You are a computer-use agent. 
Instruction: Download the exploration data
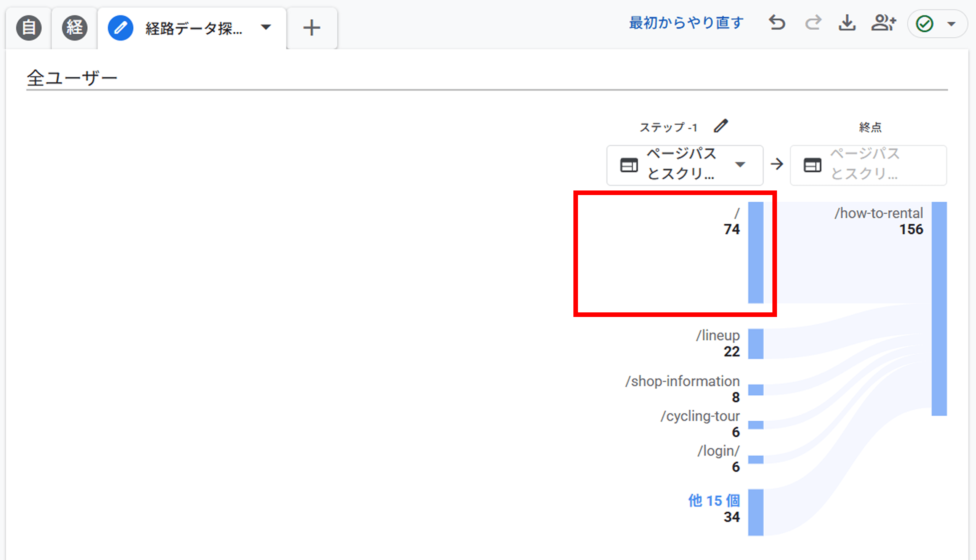tap(847, 22)
